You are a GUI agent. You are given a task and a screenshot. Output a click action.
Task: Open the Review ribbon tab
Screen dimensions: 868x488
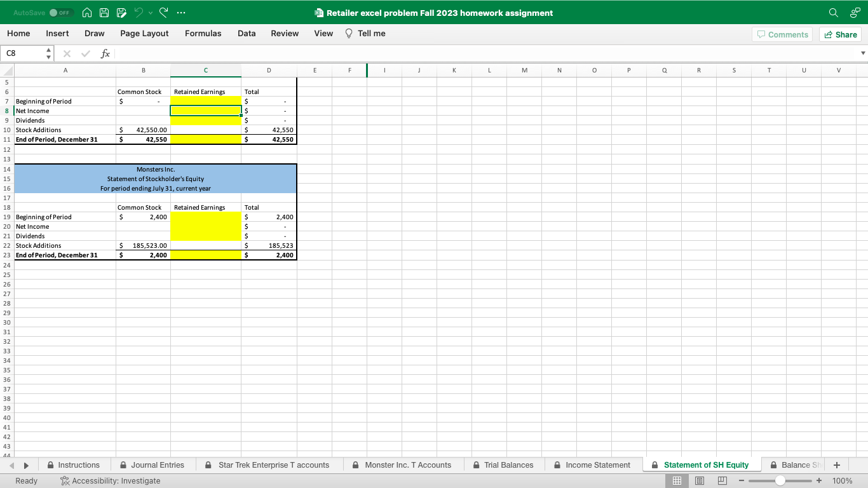[x=285, y=34]
